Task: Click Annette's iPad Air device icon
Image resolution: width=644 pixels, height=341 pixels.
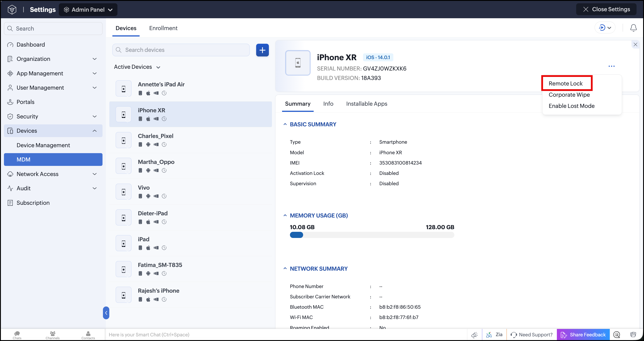Action: tap(124, 89)
